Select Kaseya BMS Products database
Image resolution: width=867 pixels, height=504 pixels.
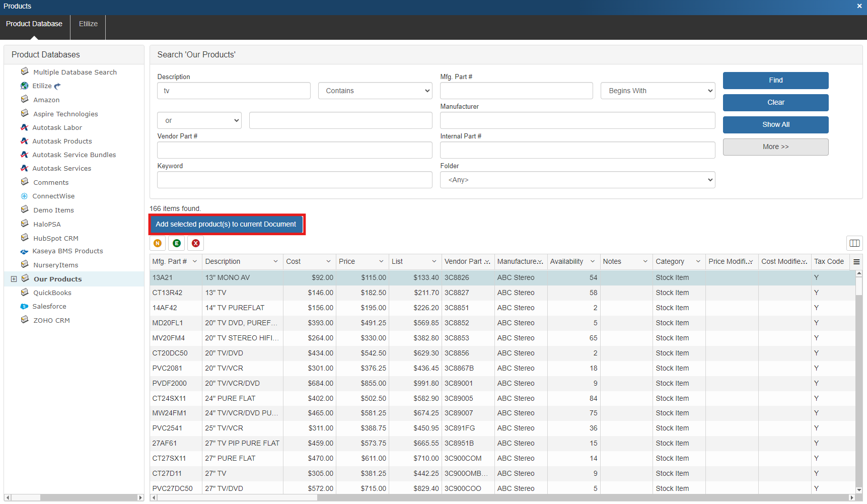(x=67, y=251)
